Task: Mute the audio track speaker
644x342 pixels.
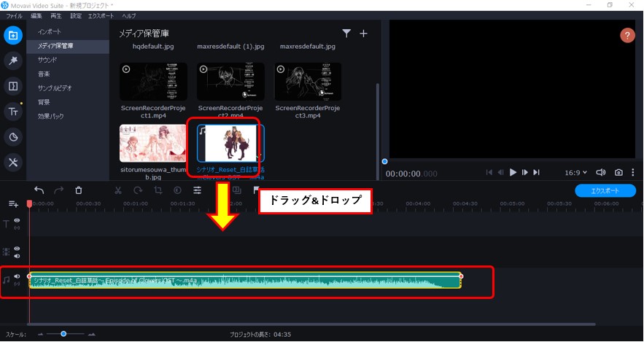Action: coord(17,276)
